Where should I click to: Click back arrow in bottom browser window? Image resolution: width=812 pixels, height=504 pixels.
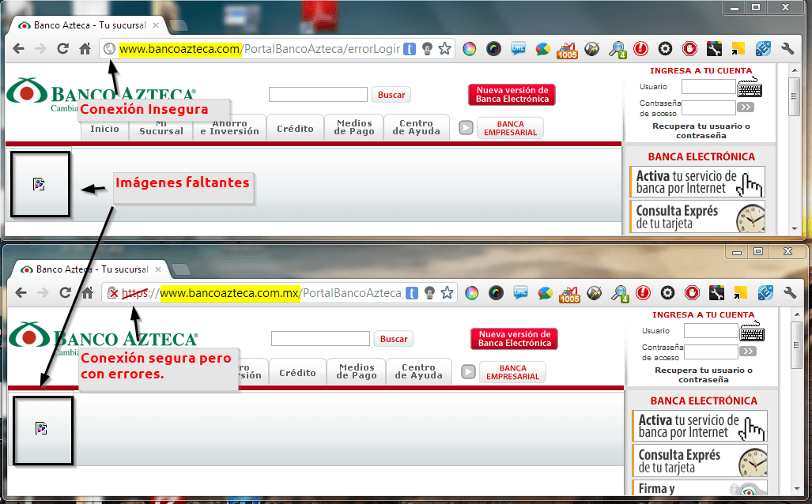(19, 293)
